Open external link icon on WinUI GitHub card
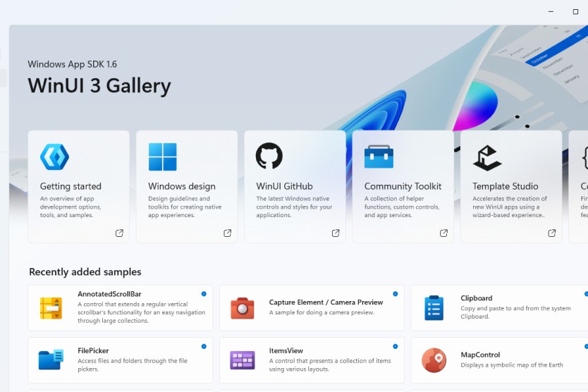 [336, 233]
